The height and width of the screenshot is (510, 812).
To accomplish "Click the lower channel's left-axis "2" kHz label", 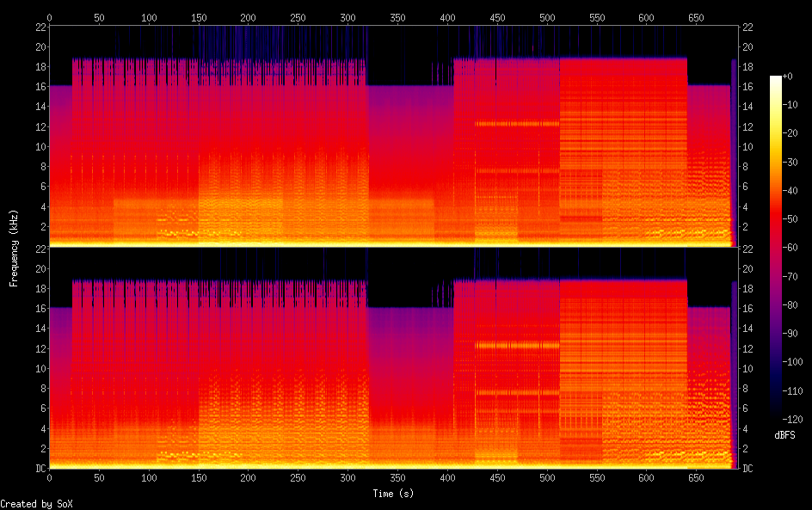I will coord(44,448).
